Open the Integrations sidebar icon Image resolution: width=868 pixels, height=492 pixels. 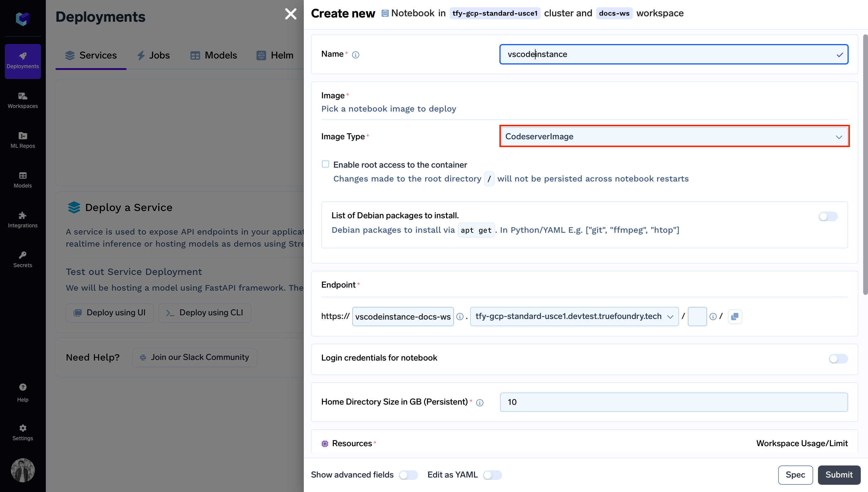tap(23, 220)
